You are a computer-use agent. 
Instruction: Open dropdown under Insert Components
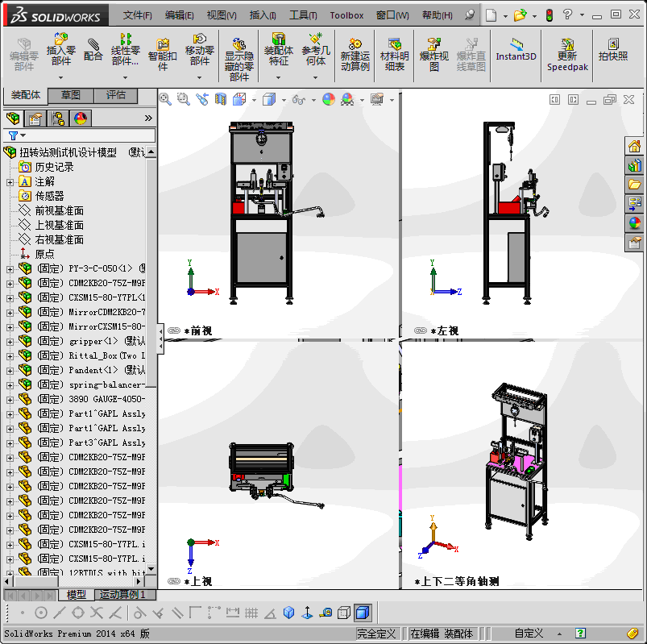[61, 77]
